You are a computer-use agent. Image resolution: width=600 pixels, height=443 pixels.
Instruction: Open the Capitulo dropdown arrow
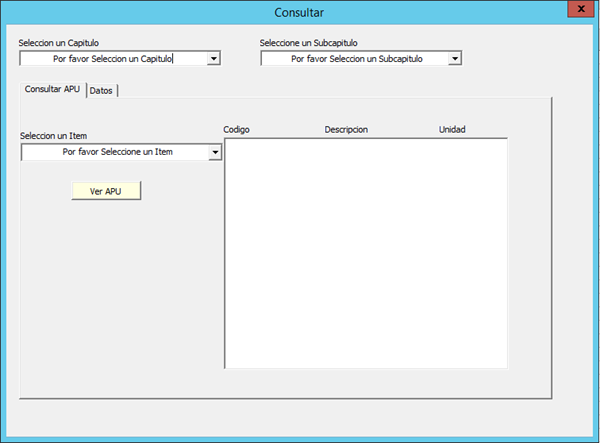pos(214,59)
